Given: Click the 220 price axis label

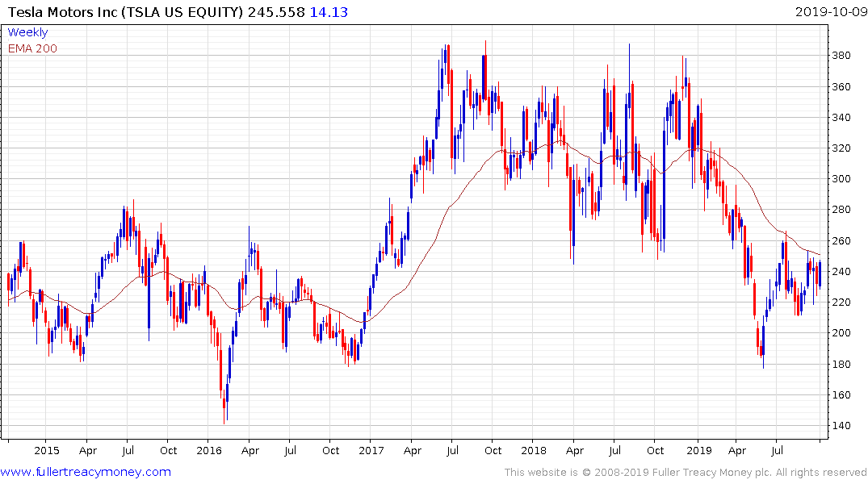Looking at the screenshot, I should 841,302.
